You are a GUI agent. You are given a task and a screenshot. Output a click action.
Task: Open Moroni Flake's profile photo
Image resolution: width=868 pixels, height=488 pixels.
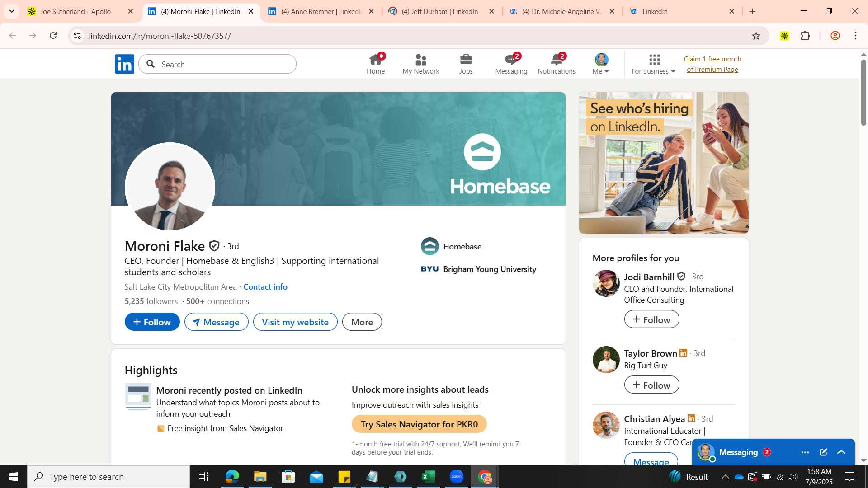pyautogui.click(x=170, y=187)
